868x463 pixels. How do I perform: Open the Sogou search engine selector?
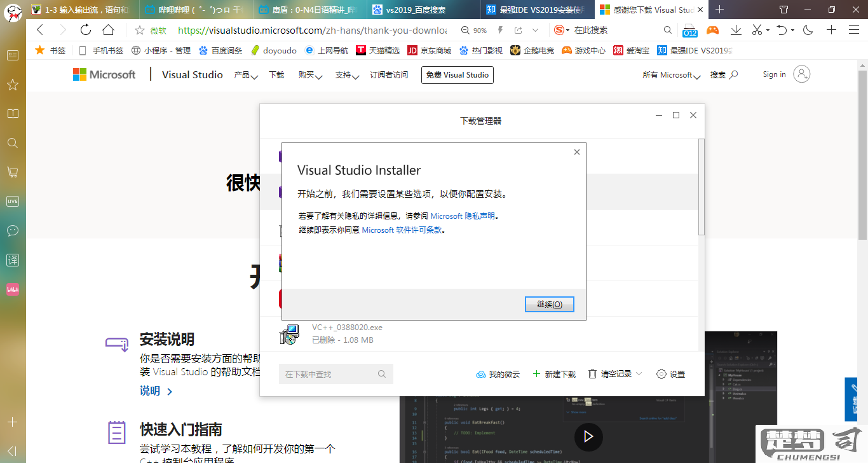click(561, 31)
